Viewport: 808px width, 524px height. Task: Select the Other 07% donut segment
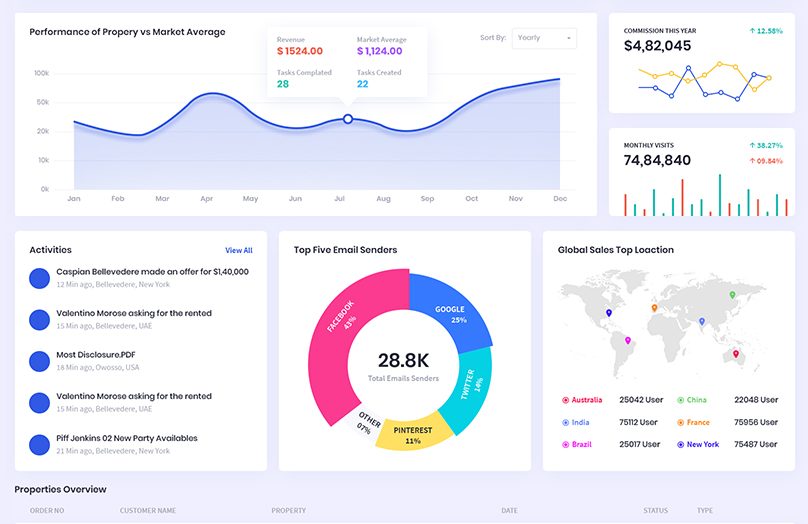pos(367,422)
